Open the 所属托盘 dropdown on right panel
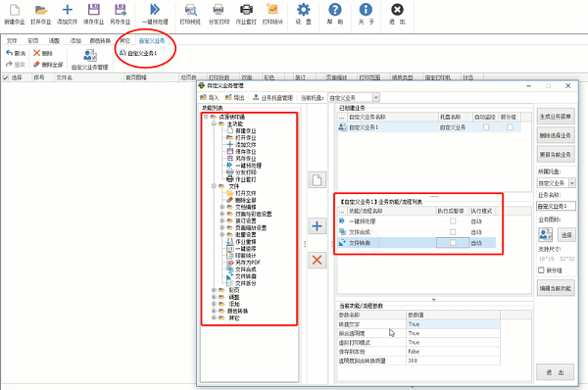The image size is (588, 390). pos(572,183)
